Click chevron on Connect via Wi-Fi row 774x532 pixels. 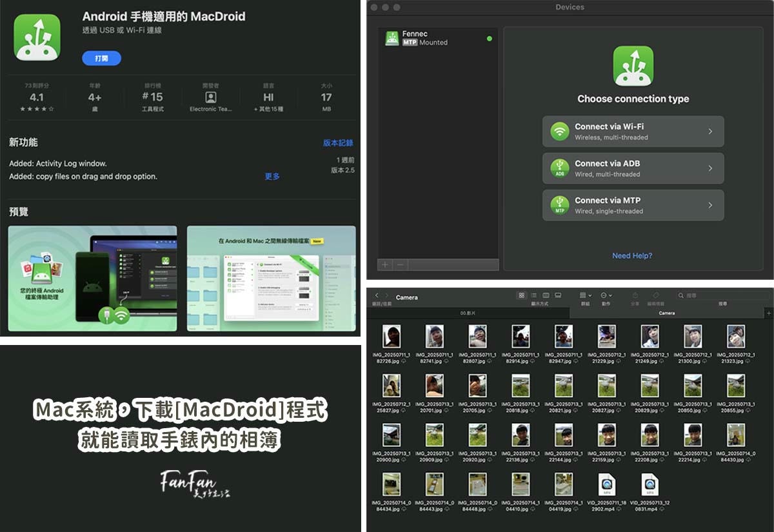pyautogui.click(x=710, y=132)
